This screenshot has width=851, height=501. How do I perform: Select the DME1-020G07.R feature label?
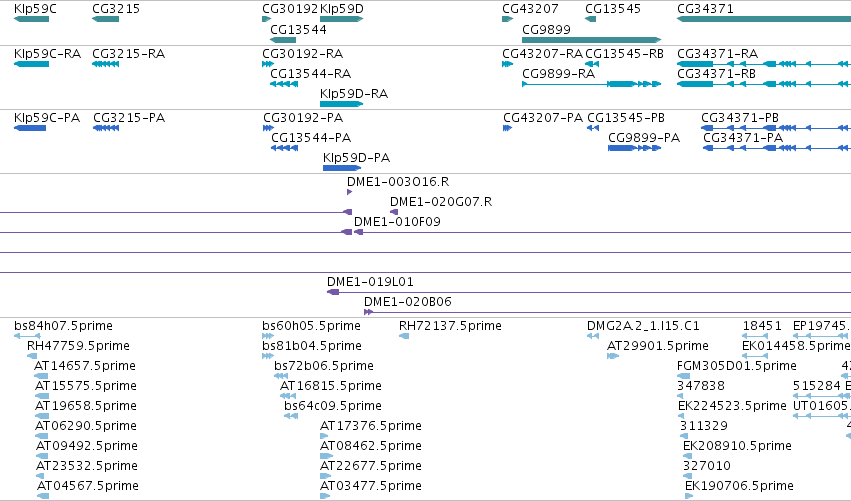441,202
